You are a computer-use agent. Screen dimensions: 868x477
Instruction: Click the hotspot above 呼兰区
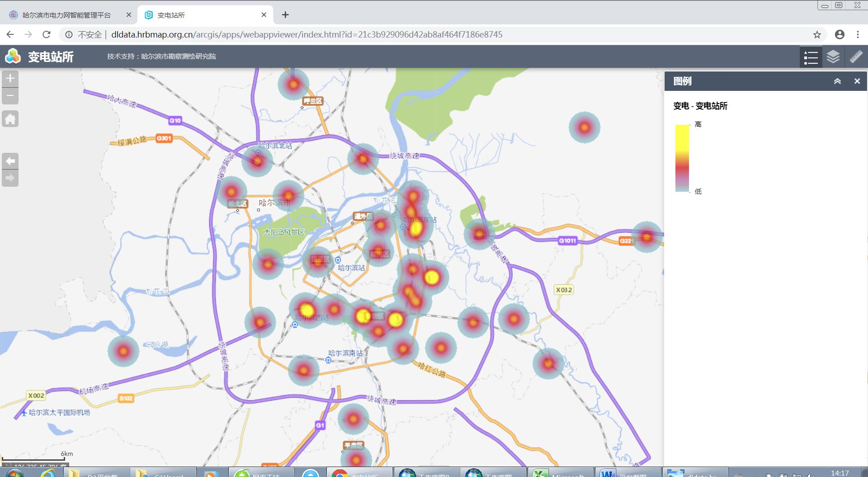tap(293, 84)
